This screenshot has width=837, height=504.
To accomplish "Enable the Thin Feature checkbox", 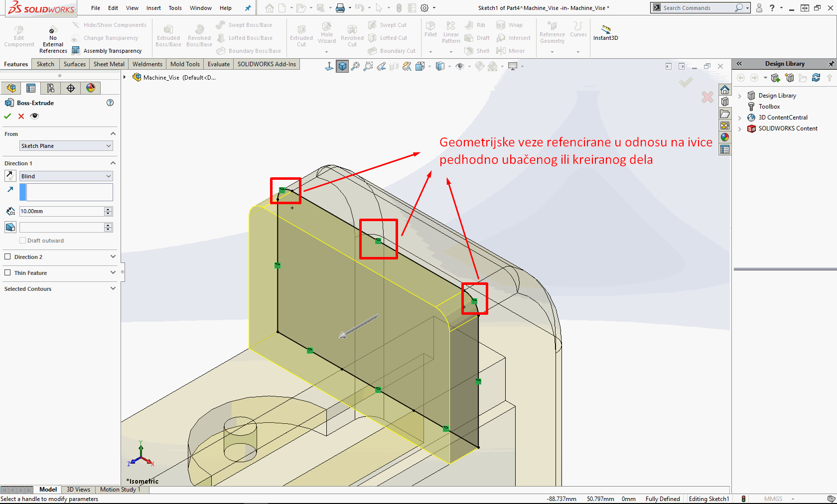I will click(x=7, y=273).
